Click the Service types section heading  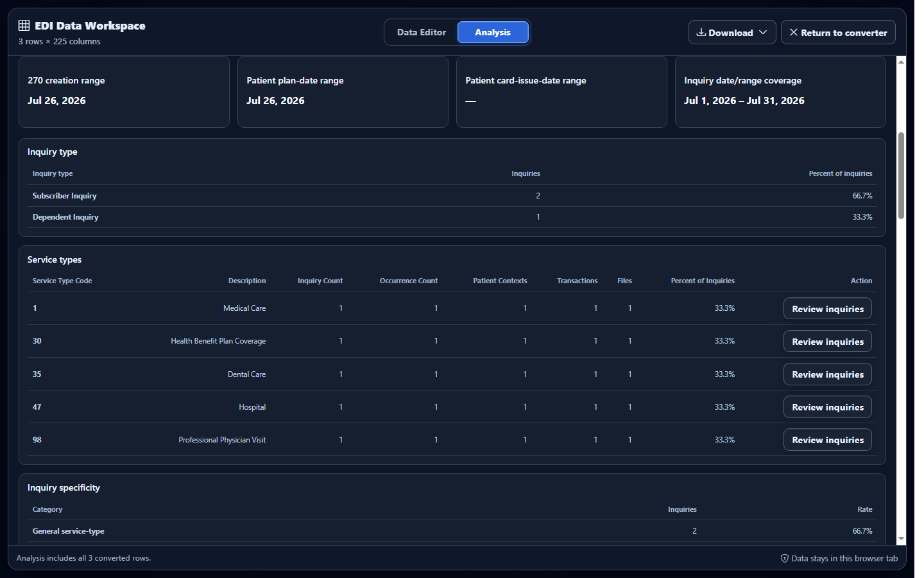55,259
